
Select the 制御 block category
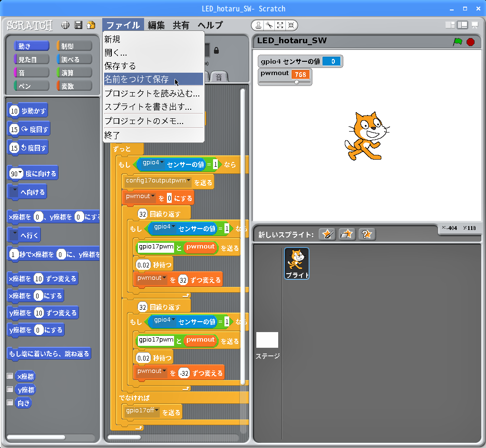(74, 46)
